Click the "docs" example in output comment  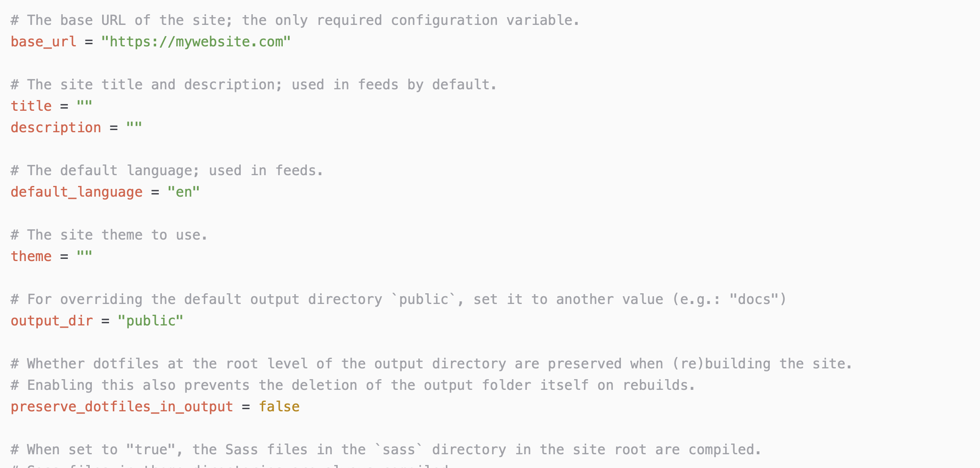coord(754,299)
